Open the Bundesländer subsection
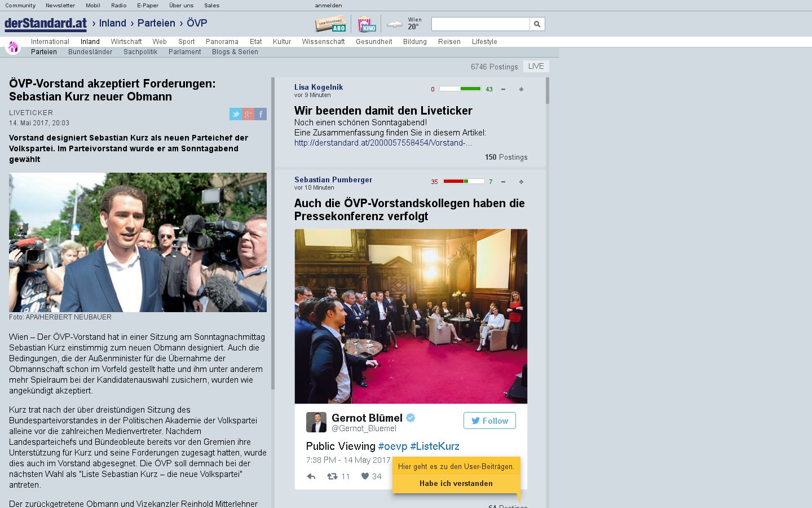 [x=90, y=52]
